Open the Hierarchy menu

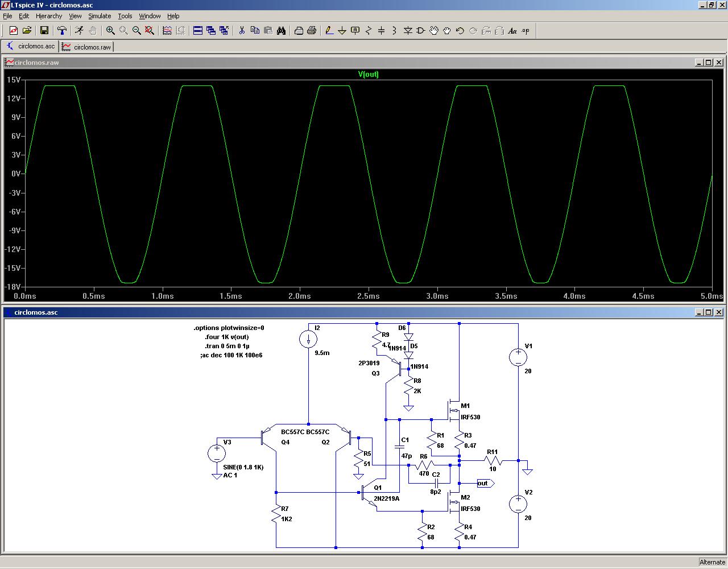49,16
